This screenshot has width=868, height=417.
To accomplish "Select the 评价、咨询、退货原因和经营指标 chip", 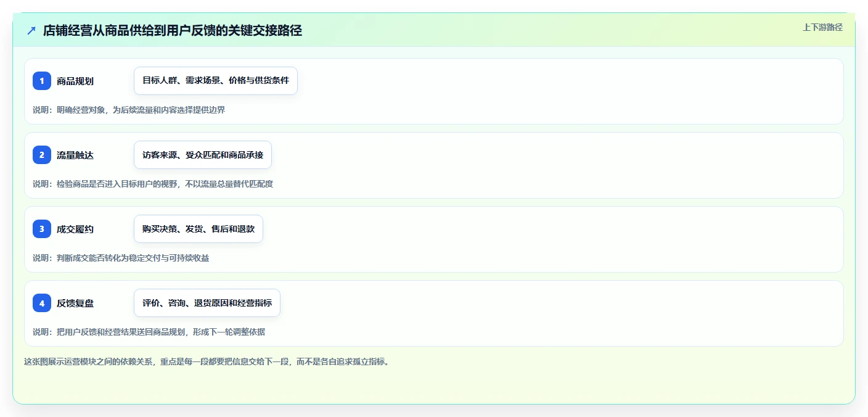I will tap(207, 303).
